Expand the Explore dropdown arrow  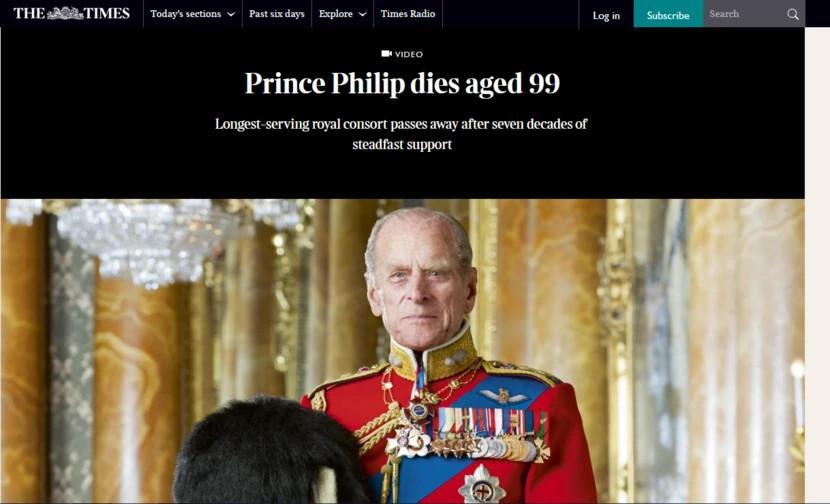click(363, 14)
